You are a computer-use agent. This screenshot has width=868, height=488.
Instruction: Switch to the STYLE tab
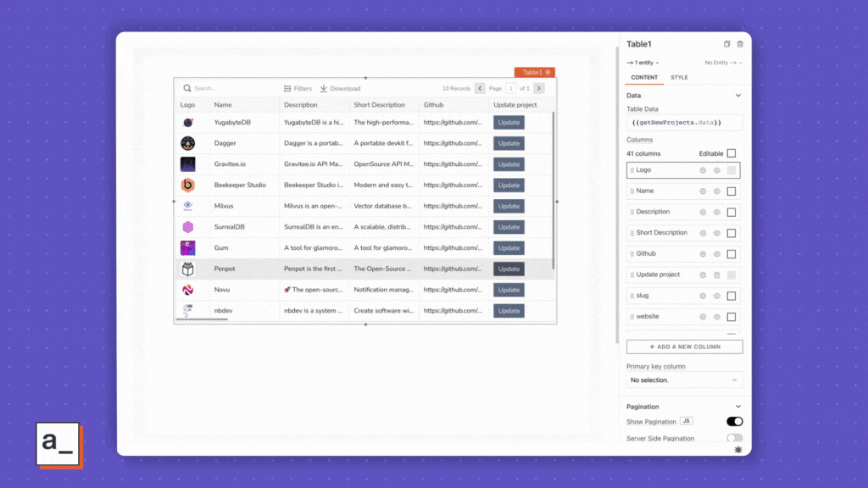click(x=679, y=77)
